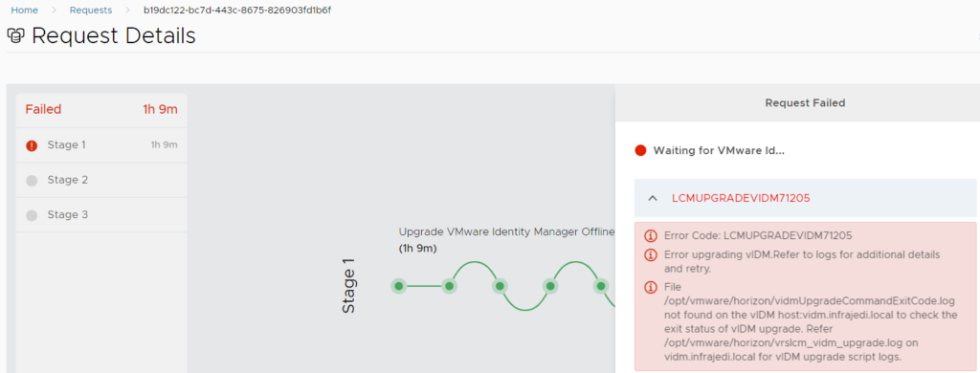
Task: Click the rotated Stage 1 diagram label
Action: [348, 286]
